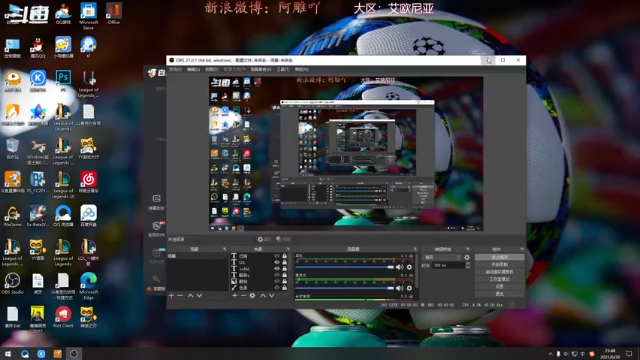Move the scene down in the Scenes panel
This screenshot has width=640, height=360.
199,295
